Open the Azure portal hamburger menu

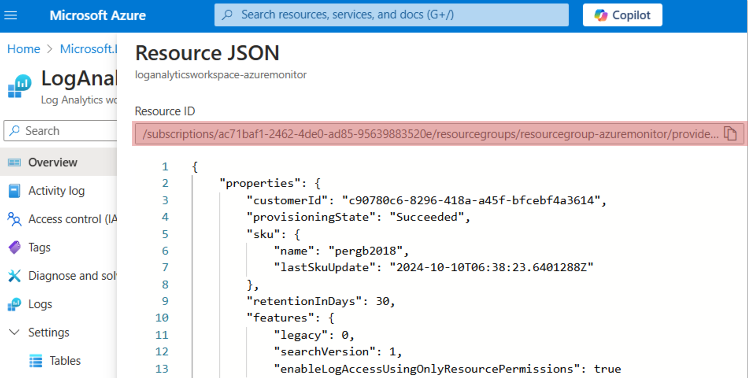click(10, 15)
